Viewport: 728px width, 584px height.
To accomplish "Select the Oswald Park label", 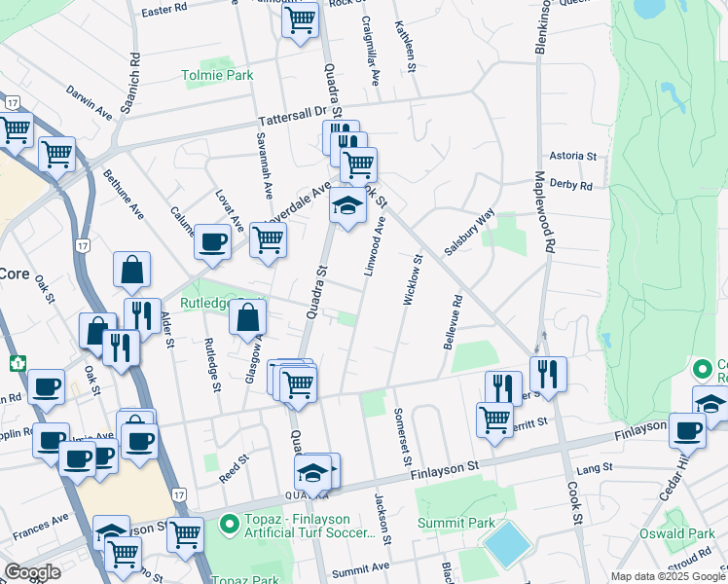I will click(x=677, y=533).
